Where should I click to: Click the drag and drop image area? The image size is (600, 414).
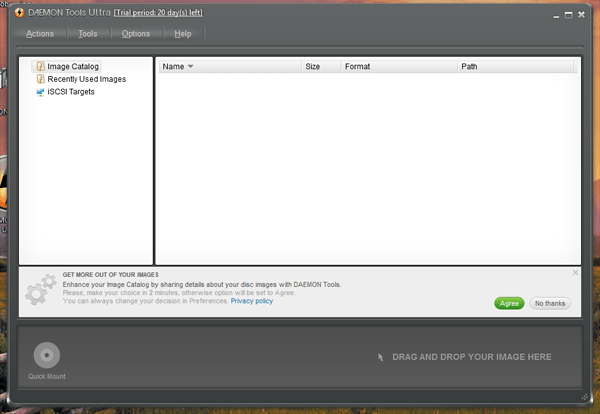[464, 357]
